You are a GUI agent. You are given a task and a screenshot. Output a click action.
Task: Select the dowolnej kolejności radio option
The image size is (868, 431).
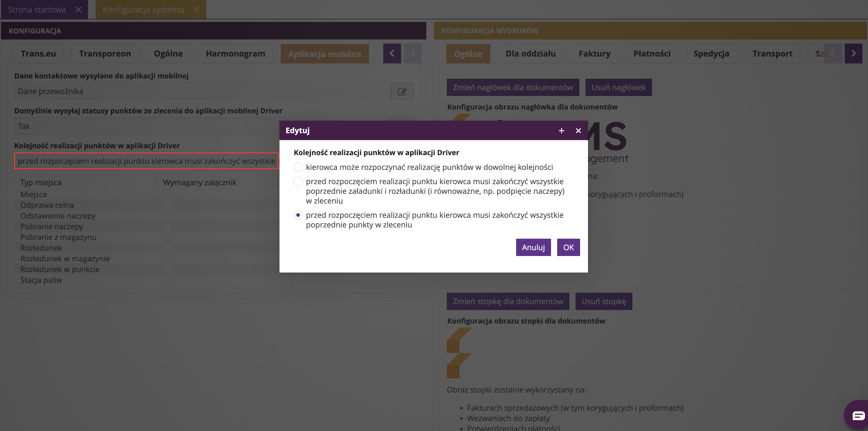tap(298, 167)
